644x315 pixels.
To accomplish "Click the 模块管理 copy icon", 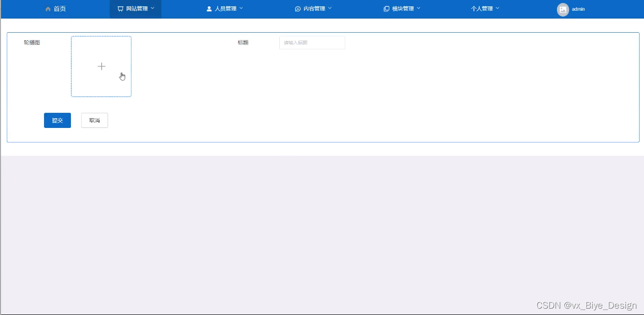I will pos(386,9).
